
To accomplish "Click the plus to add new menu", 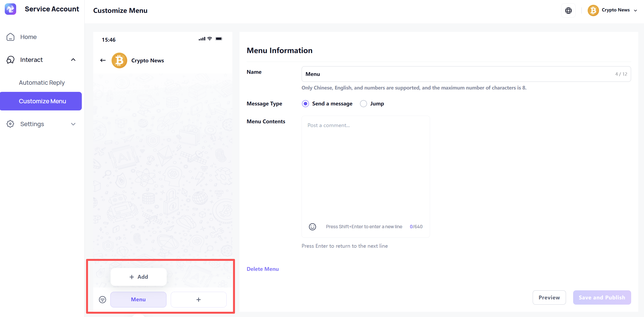I will [199, 299].
